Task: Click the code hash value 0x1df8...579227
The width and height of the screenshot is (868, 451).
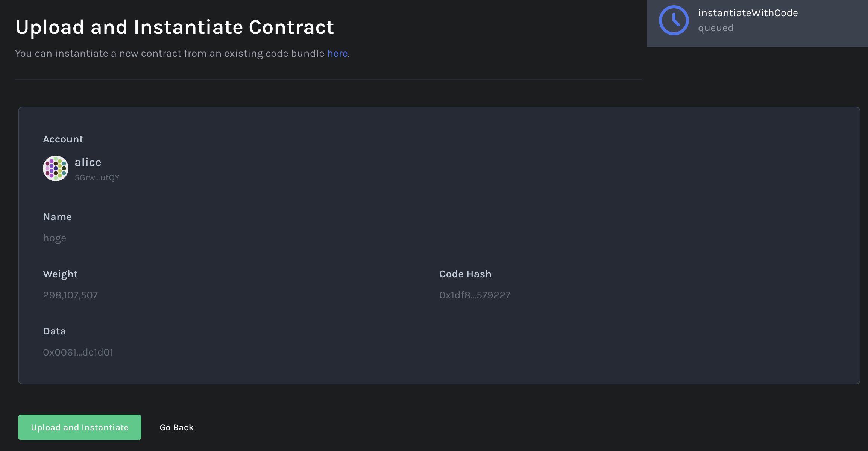Action: click(x=475, y=295)
